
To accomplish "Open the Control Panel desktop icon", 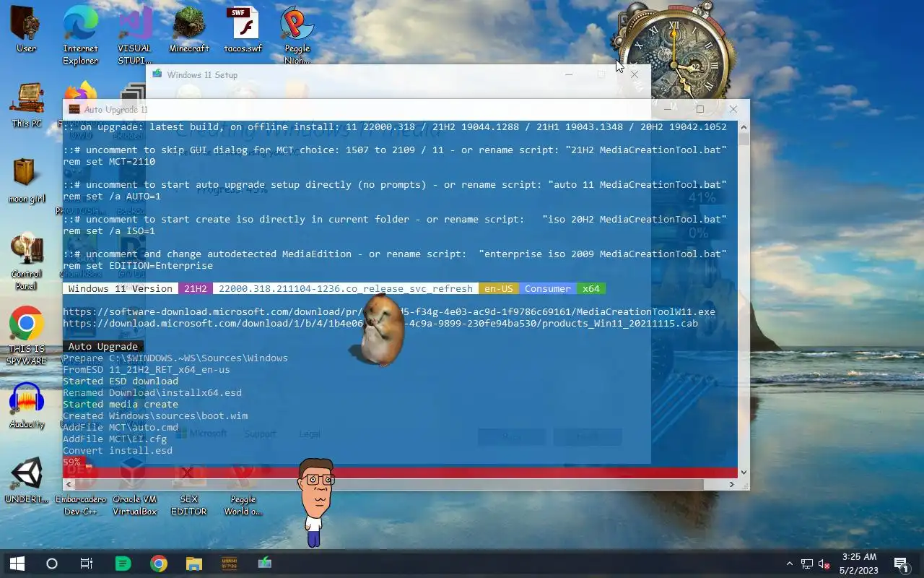I will tap(27, 262).
